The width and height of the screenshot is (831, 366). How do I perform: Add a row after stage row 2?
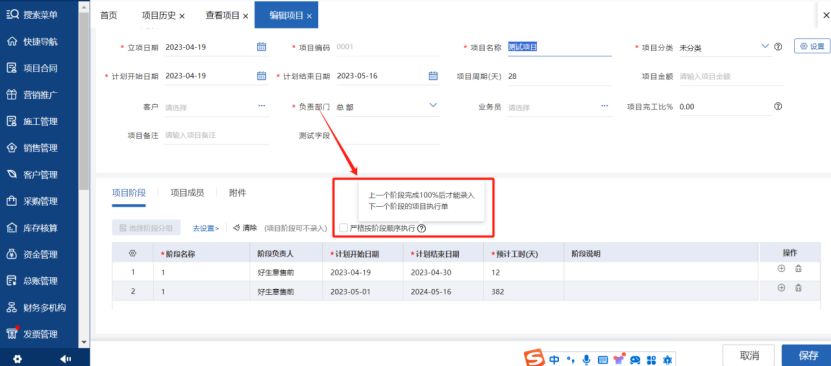coord(781,288)
